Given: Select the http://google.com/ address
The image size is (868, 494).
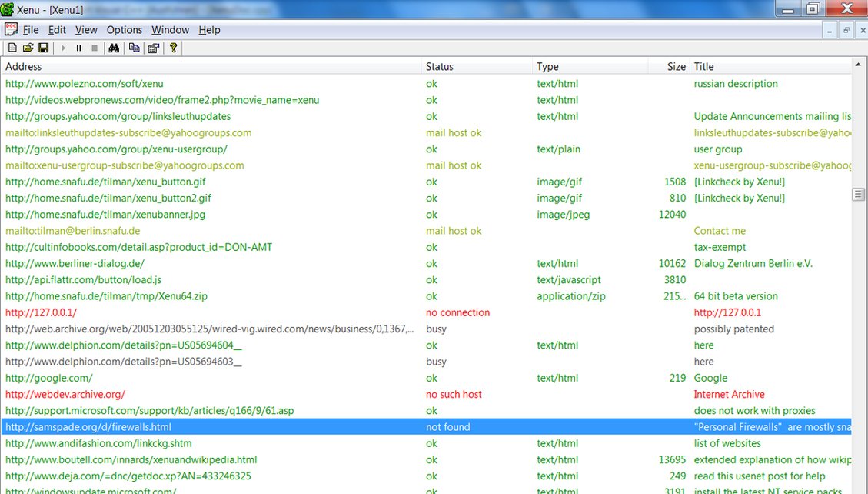Looking at the screenshot, I should click(x=48, y=378).
